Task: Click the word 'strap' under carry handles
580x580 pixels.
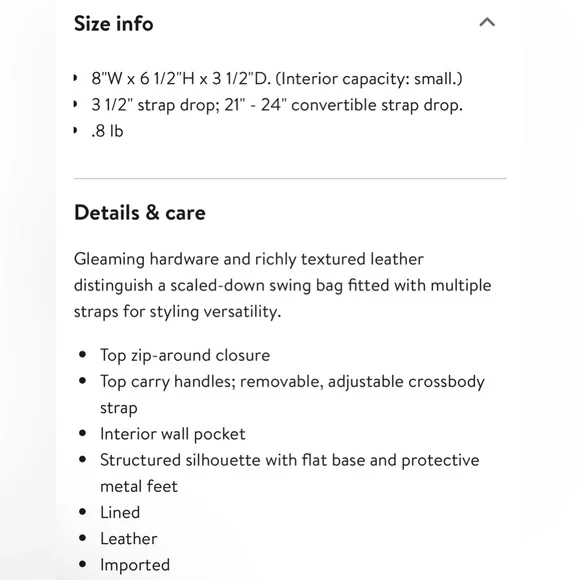Action: tap(119, 408)
